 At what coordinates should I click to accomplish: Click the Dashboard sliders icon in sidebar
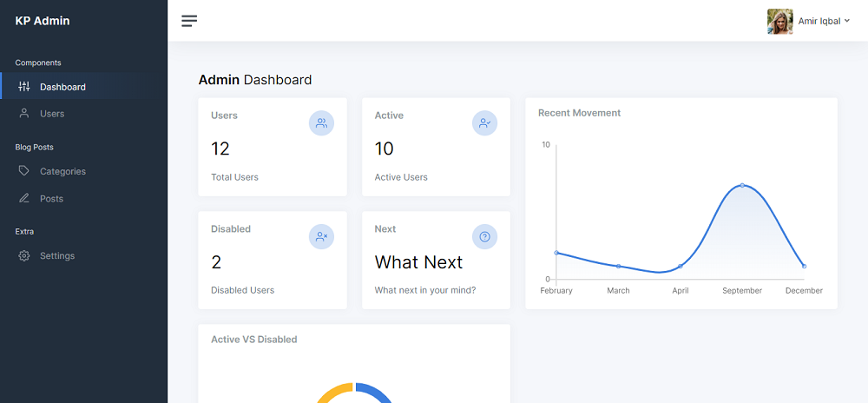click(23, 86)
